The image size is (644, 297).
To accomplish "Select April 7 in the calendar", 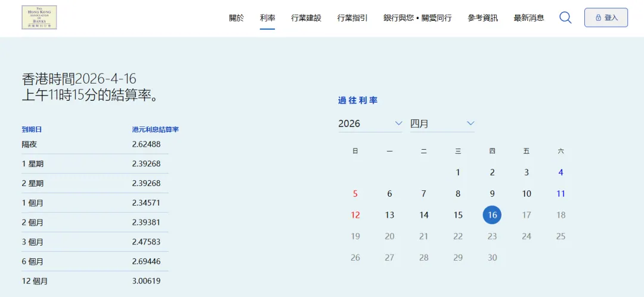I will [x=424, y=194].
